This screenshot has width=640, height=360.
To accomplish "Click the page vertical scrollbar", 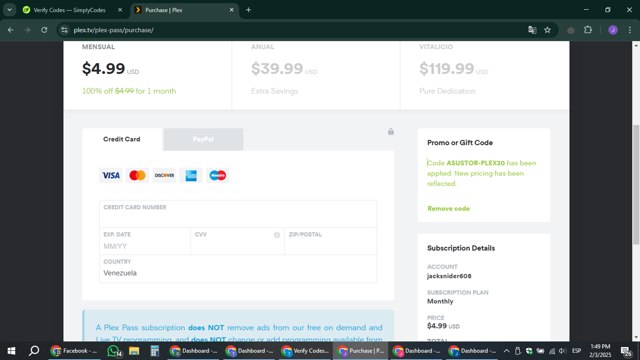I will click(636, 185).
